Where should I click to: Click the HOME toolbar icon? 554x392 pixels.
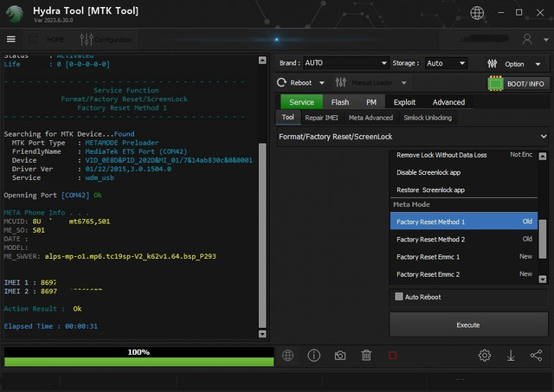tap(34, 39)
